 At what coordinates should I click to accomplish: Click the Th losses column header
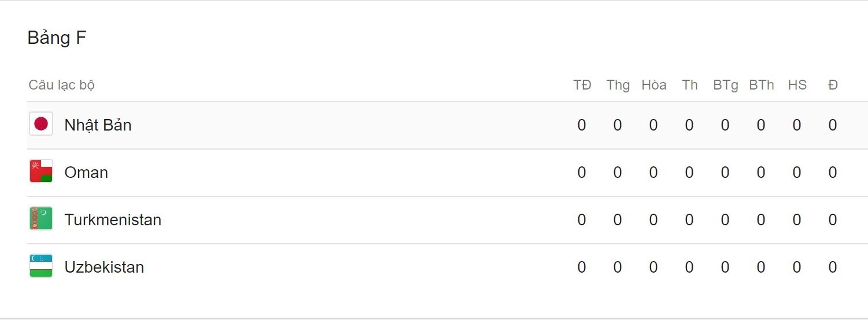[x=689, y=85]
